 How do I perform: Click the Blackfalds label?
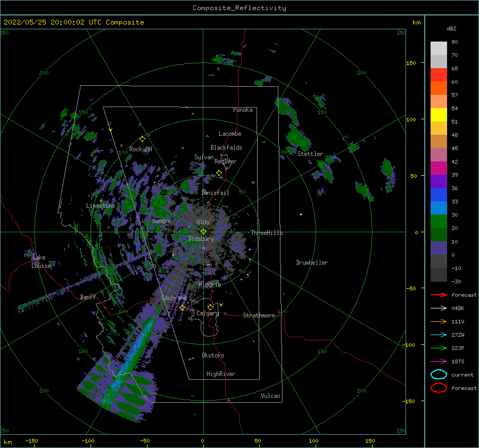pyautogui.click(x=226, y=148)
